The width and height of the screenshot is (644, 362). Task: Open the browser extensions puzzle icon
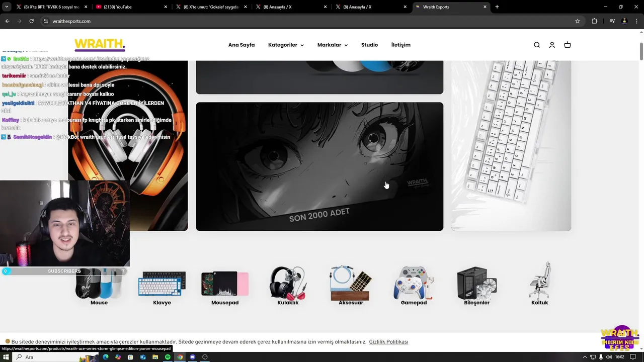(594, 21)
